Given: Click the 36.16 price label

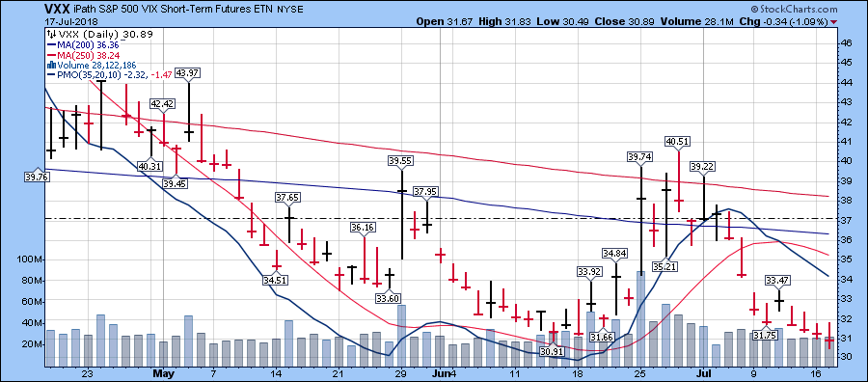Looking at the screenshot, I should (364, 228).
